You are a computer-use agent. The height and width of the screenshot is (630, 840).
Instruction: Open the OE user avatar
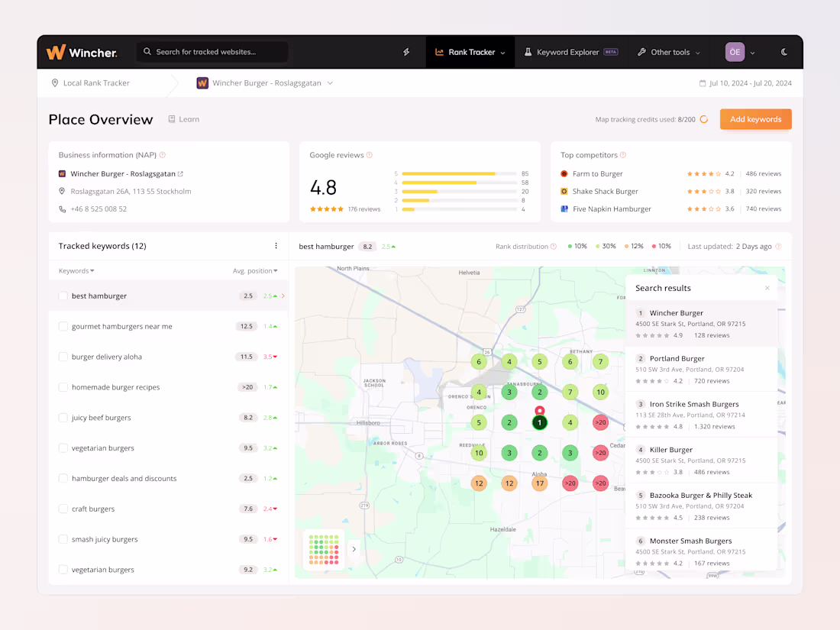(x=735, y=52)
